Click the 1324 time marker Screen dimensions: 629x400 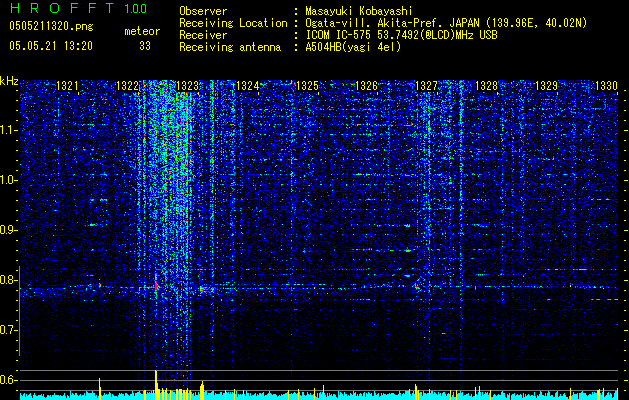pos(247,86)
